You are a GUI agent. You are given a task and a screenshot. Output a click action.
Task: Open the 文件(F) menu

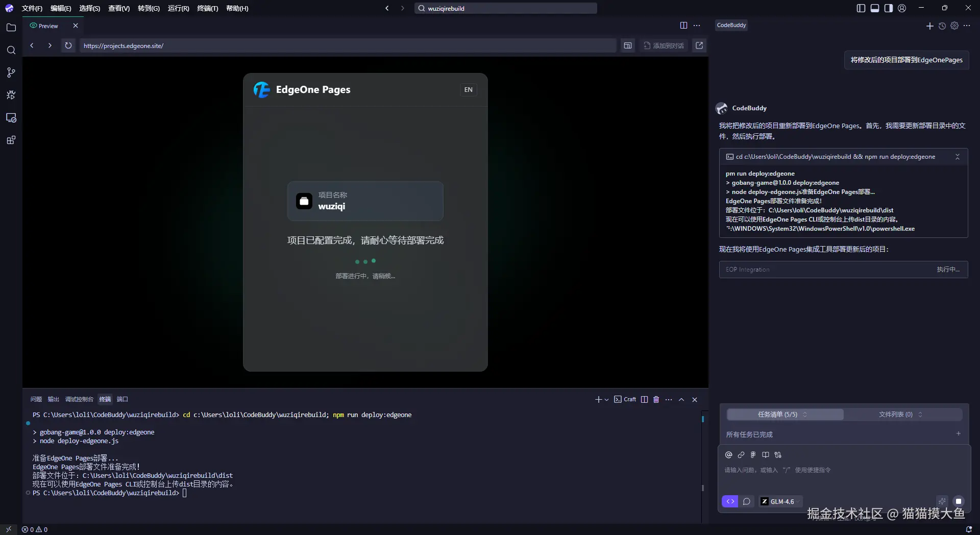pyautogui.click(x=32, y=8)
